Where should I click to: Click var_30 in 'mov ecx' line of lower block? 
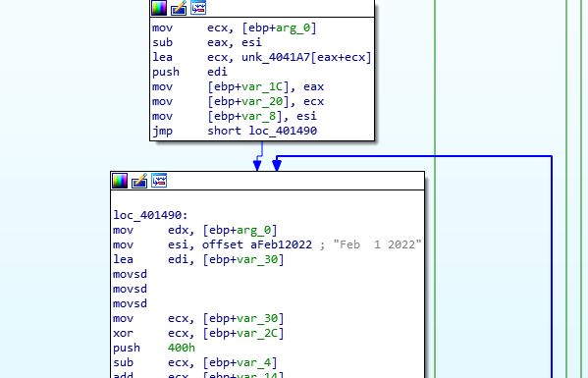(x=257, y=318)
